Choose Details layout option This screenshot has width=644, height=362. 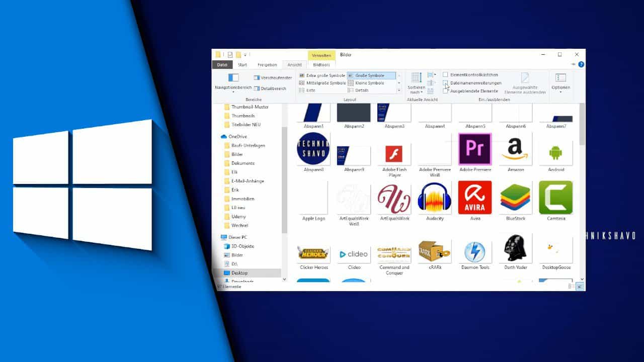pyautogui.click(x=371, y=90)
